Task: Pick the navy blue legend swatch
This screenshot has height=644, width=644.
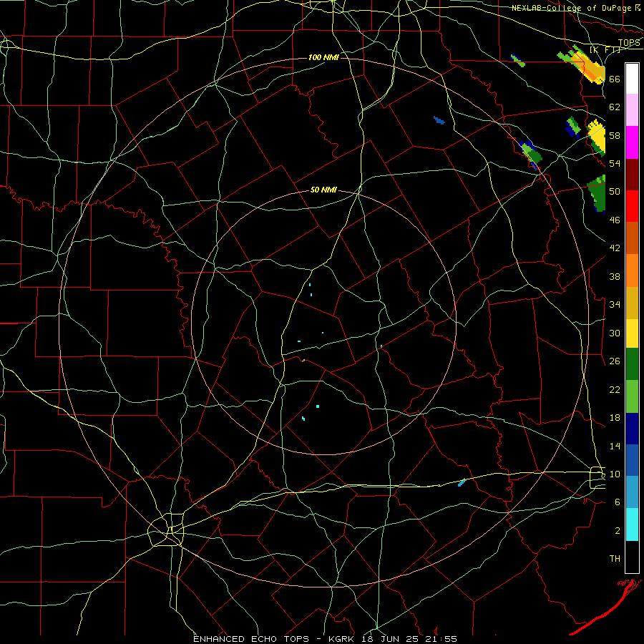Action: (632, 429)
